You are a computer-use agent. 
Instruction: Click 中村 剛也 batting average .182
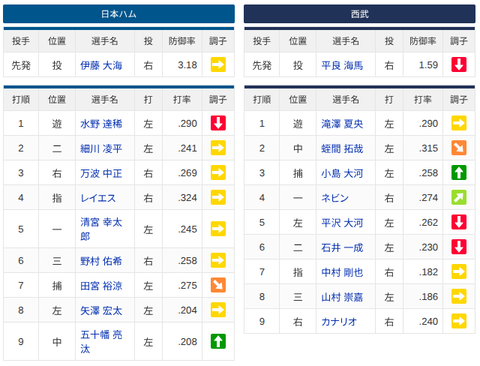tap(428, 272)
